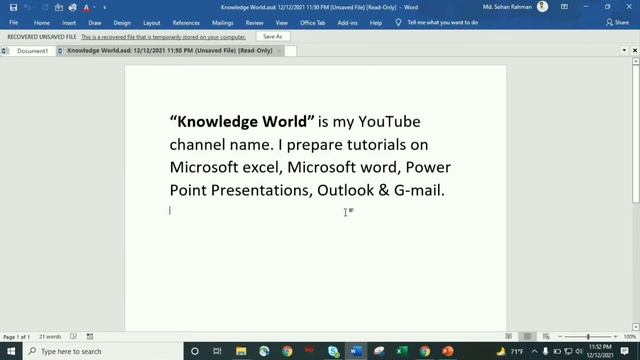Open the Review ribbon tab
This screenshot has width=640, height=360.
[x=254, y=23]
